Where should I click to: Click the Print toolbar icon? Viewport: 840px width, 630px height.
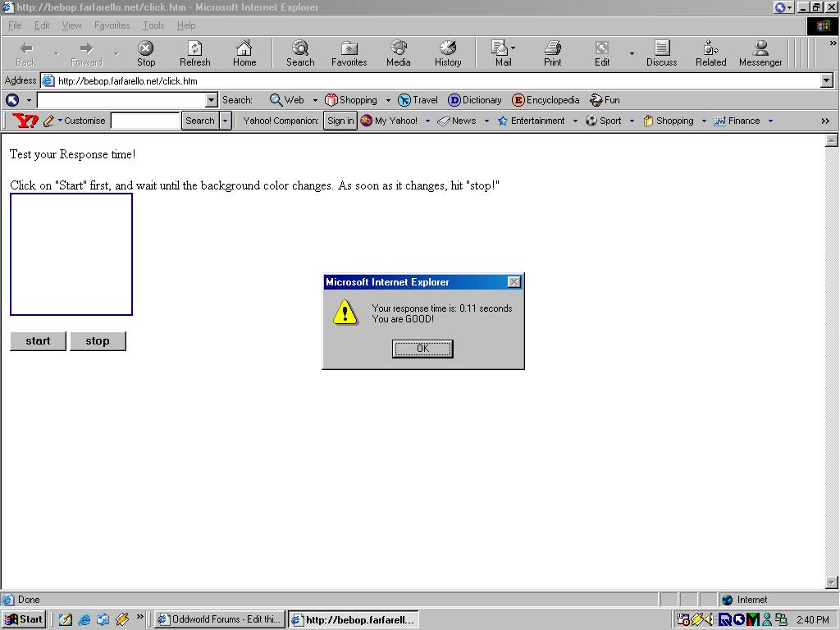[552, 53]
